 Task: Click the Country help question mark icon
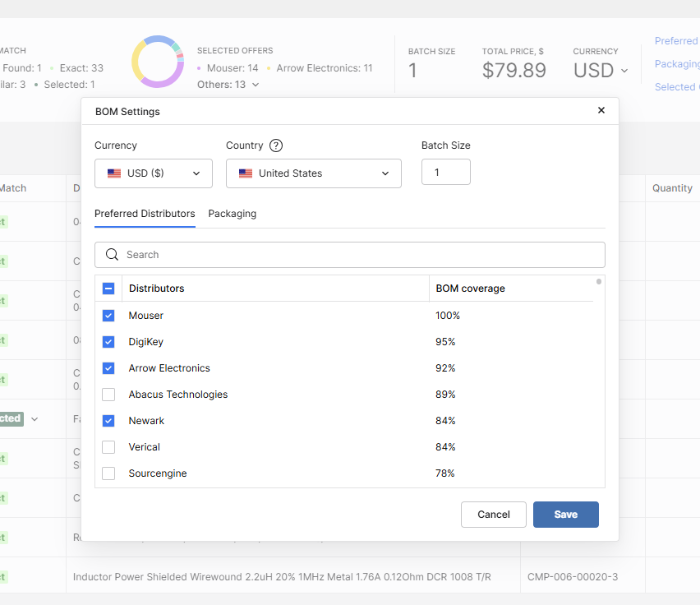tap(276, 145)
